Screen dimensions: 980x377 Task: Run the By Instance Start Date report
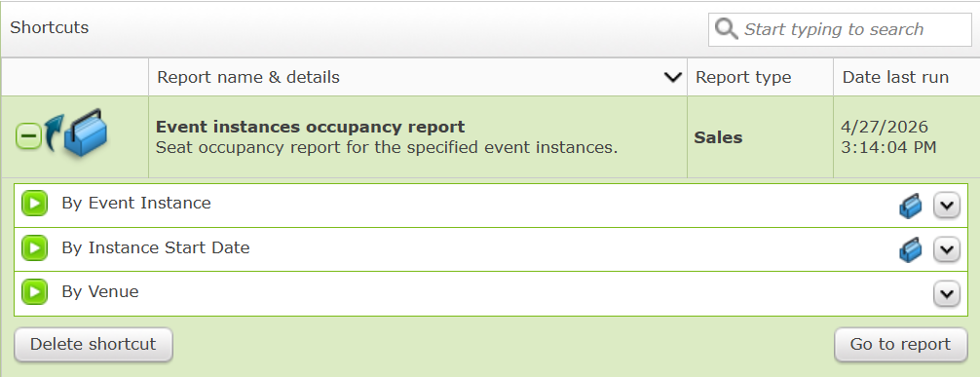pos(34,248)
